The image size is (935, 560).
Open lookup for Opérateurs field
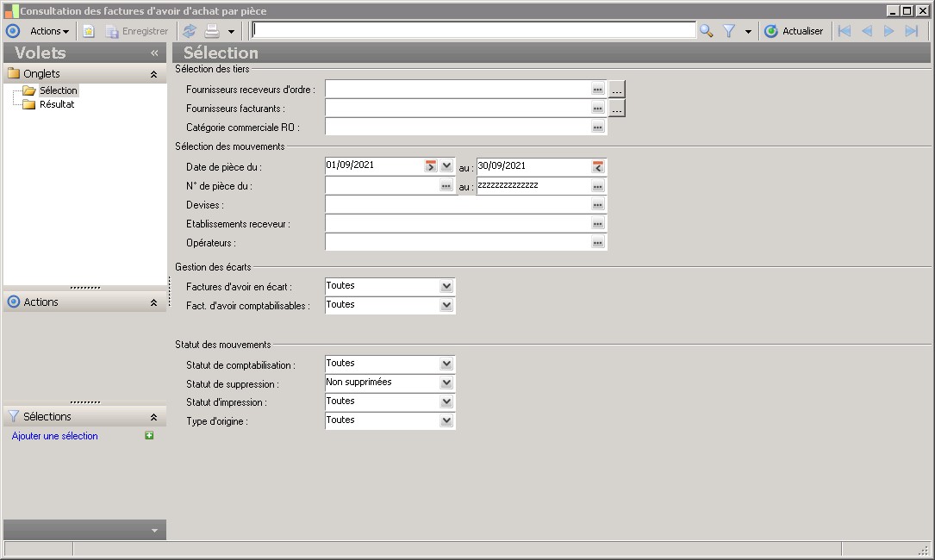pyautogui.click(x=597, y=242)
